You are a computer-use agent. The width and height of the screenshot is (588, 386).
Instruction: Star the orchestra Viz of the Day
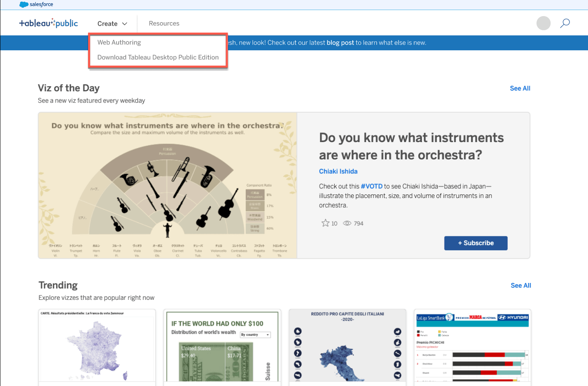(x=325, y=223)
